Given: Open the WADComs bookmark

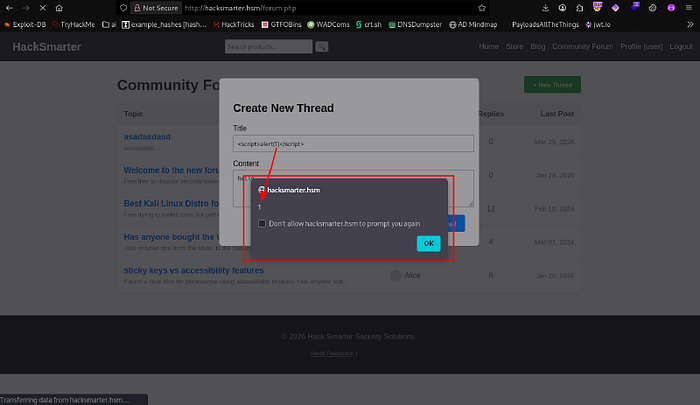Looking at the screenshot, I should (328, 25).
